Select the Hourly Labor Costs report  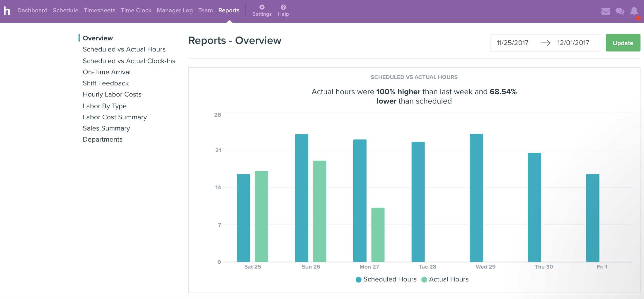tap(112, 94)
